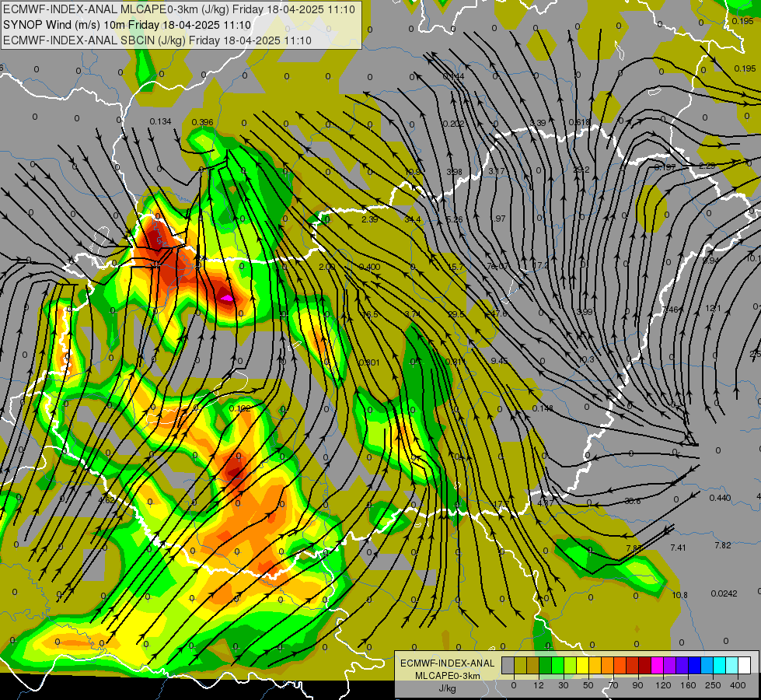Image resolution: width=761 pixels, height=700 pixels.
Task: Select the white swatch at legend end
Action: click(745, 666)
